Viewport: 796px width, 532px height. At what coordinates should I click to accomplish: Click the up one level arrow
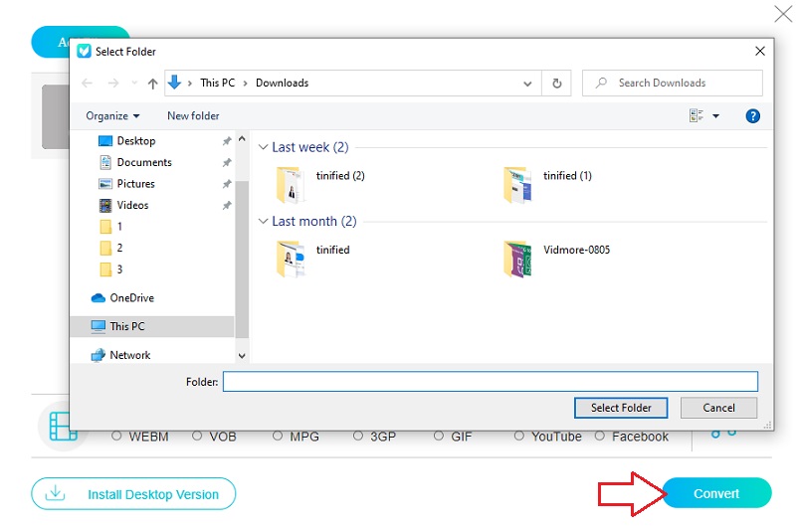coord(152,84)
